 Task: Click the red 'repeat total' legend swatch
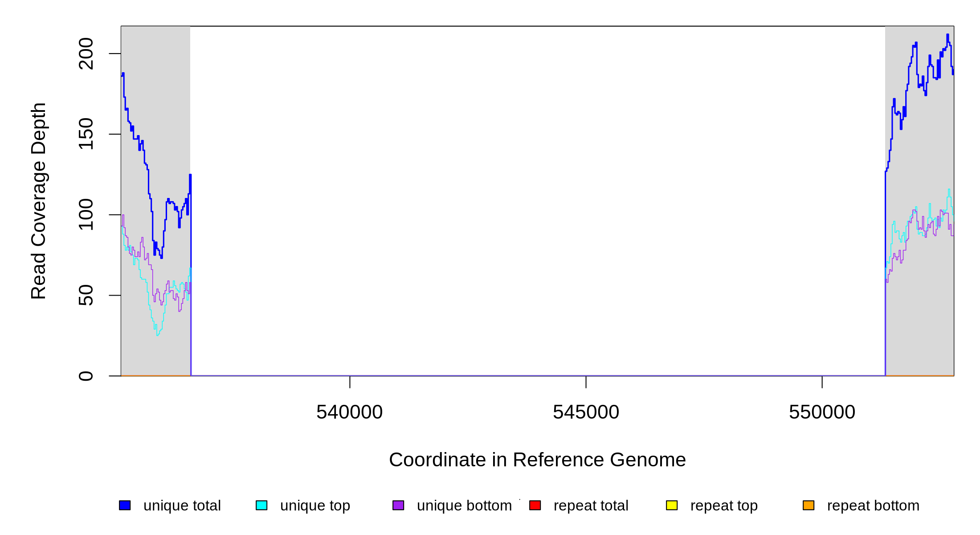535,505
